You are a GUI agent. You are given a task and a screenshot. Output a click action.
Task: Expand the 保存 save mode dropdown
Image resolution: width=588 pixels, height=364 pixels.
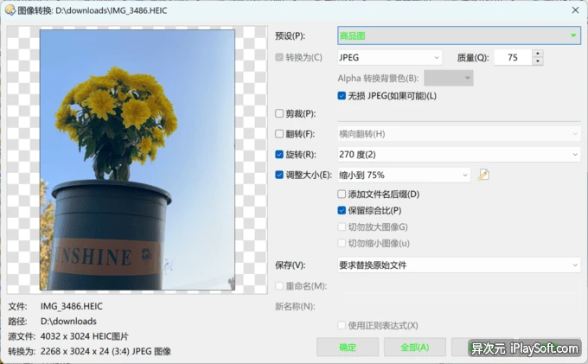point(458,265)
